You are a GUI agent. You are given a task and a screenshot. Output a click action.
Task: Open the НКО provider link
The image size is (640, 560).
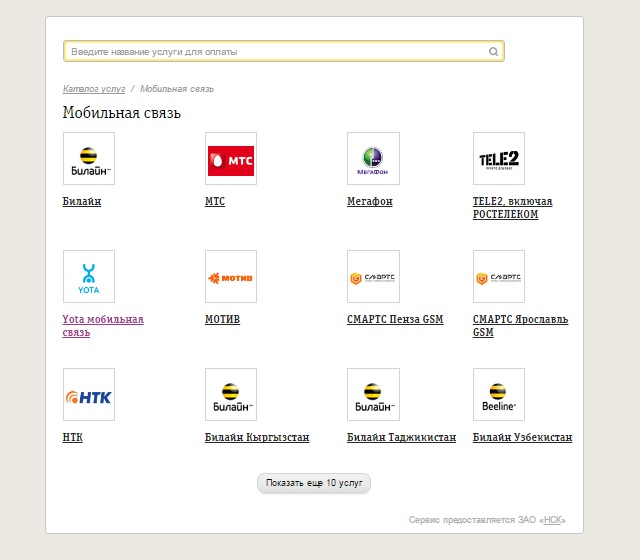(x=554, y=520)
